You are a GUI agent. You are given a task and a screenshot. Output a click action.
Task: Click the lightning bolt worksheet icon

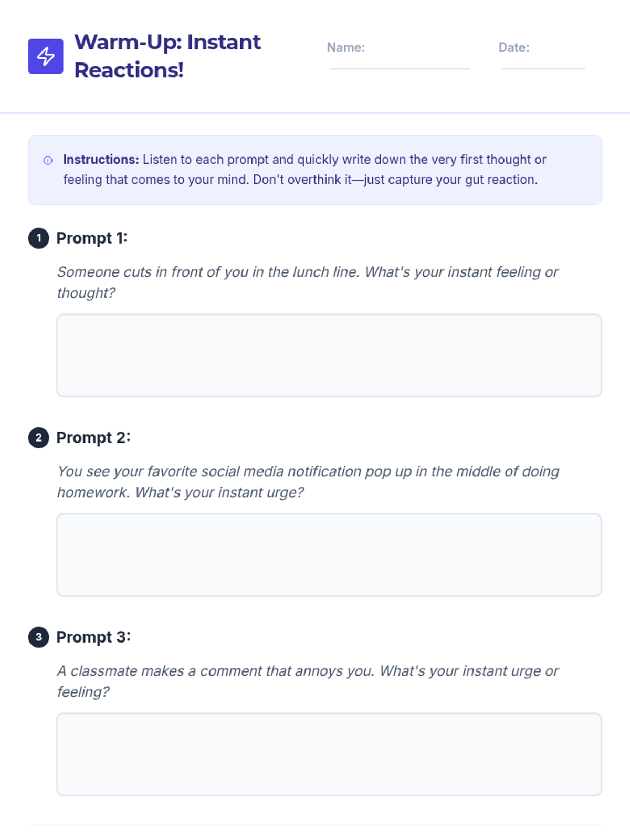point(46,56)
